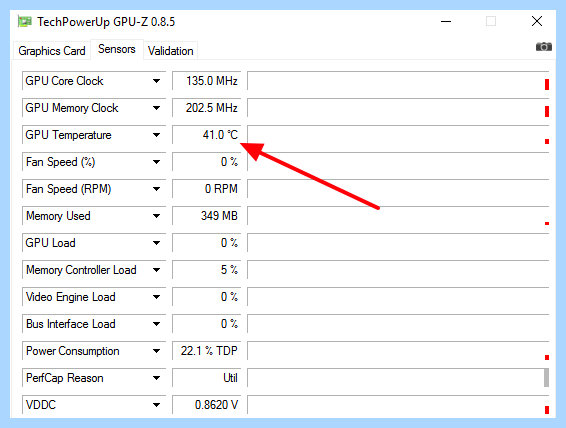Open the Fan Speed (RPM) dropdown
The image size is (566, 428).
point(156,189)
